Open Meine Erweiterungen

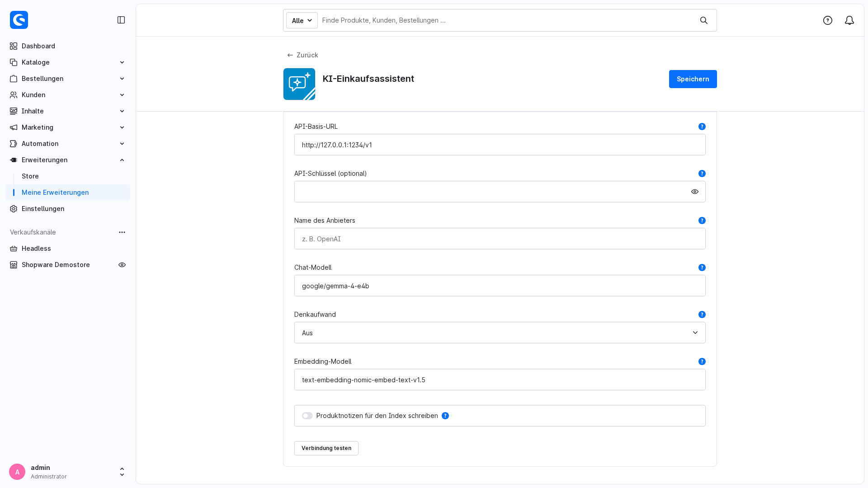68,192
